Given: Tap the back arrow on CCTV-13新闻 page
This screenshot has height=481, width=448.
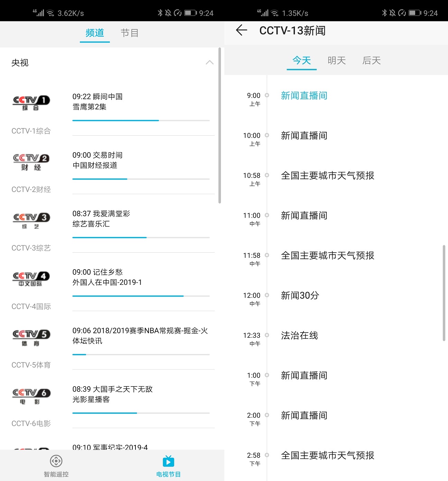Looking at the screenshot, I should tap(241, 30).
